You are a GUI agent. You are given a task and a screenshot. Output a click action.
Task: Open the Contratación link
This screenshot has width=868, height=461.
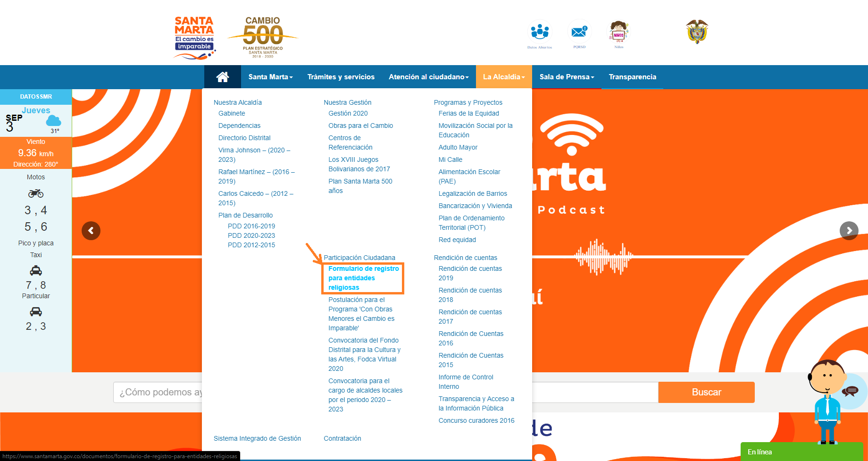(x=342, y=438)
